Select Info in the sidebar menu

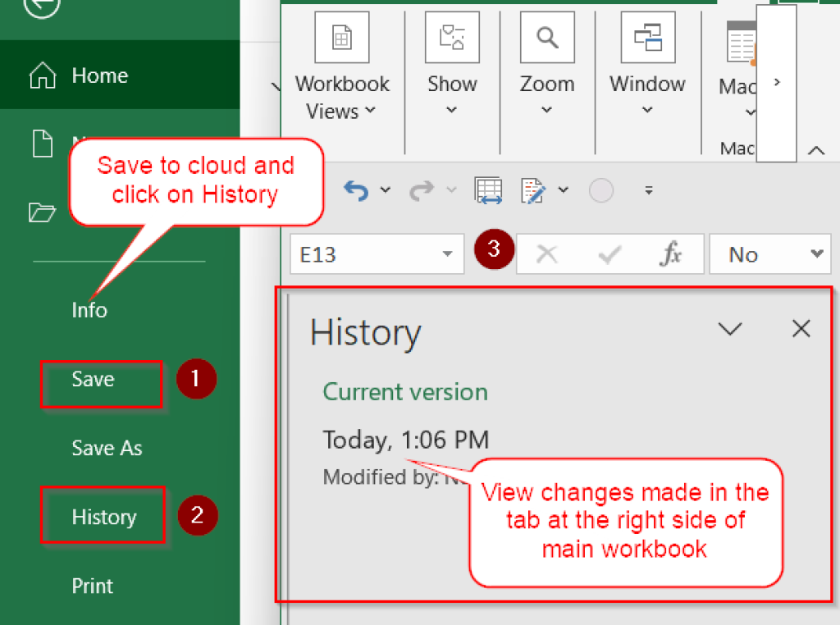point(89,310)
